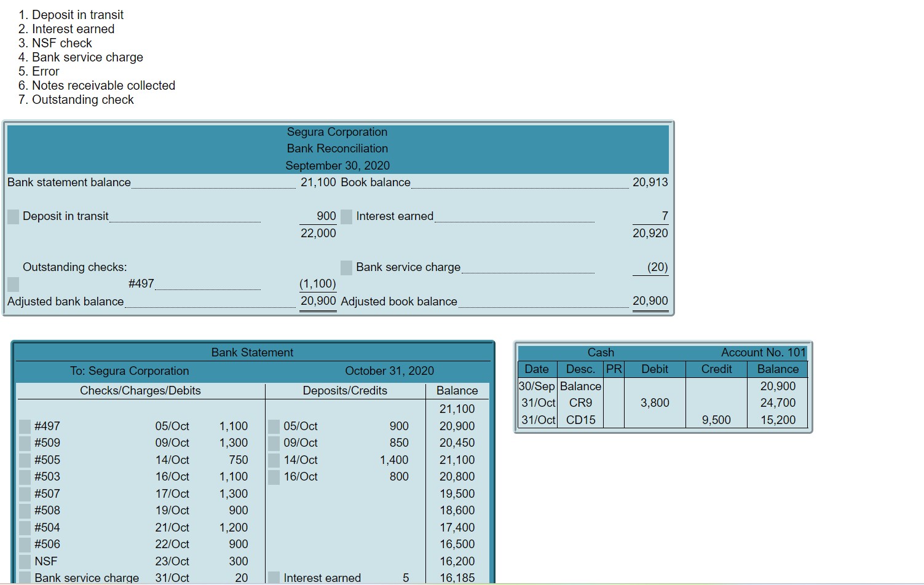The height and width of the screenshot is (585, 924).
Task: Click the box beside NSF charge row
Action: (x=25, y=562)
